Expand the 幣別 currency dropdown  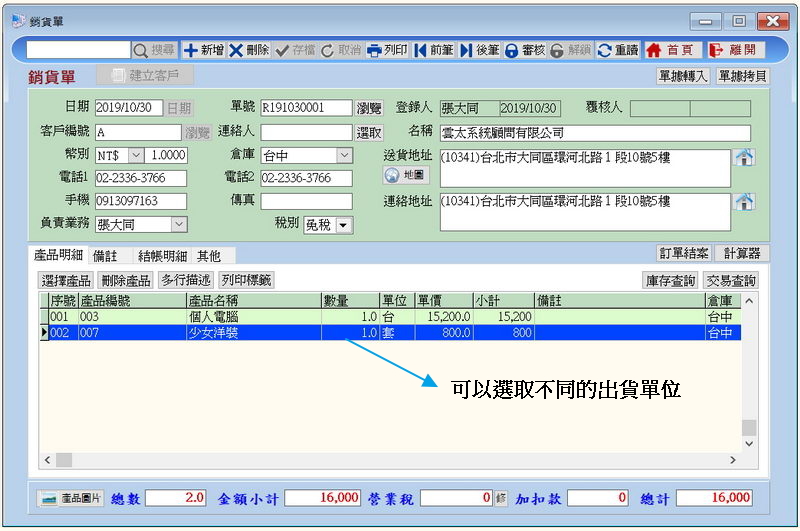point(135,156)
